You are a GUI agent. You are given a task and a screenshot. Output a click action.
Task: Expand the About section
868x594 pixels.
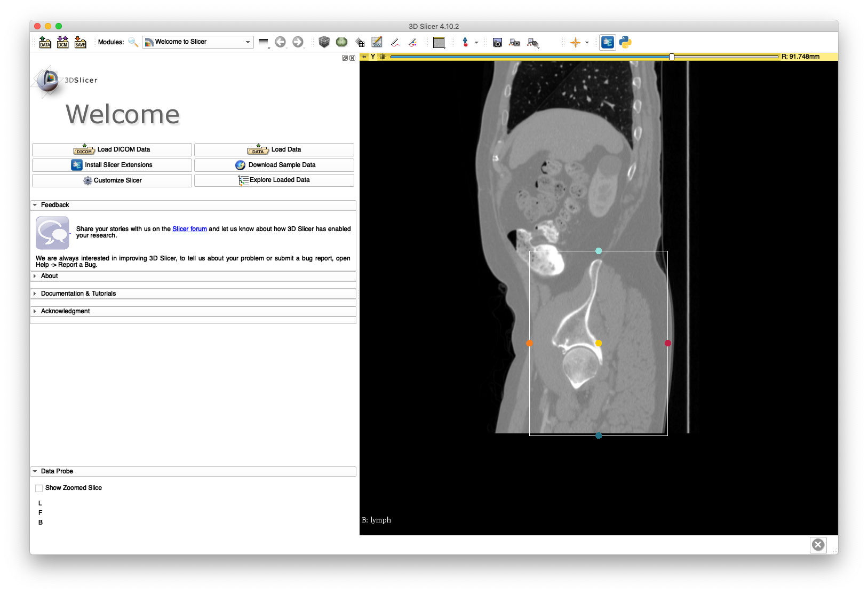(193, 276)
